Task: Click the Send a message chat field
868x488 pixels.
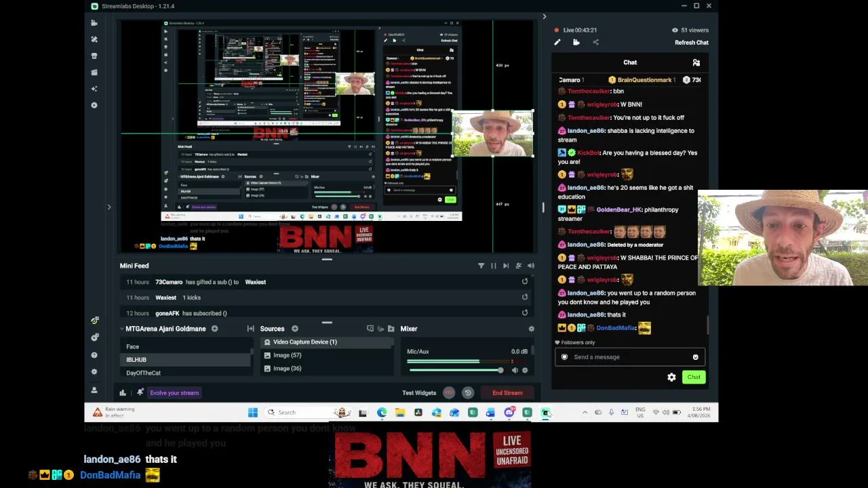Action: pos(630,357)
